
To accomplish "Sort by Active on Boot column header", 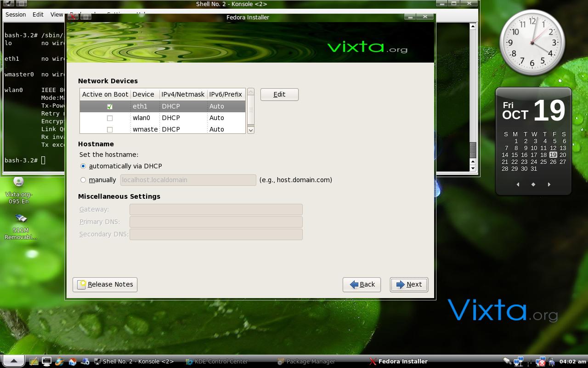I will (105, 94).
